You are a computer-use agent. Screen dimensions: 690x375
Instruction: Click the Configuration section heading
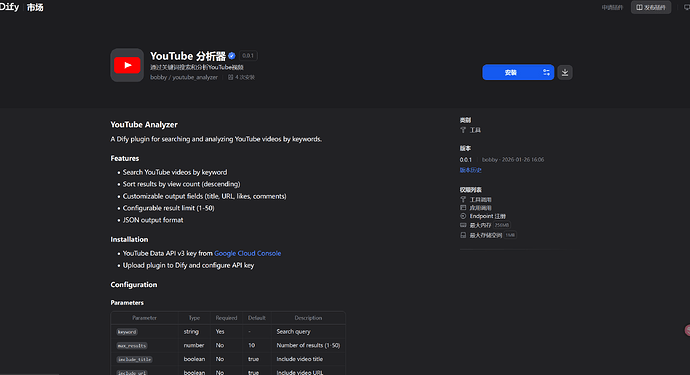click(134, 285)
